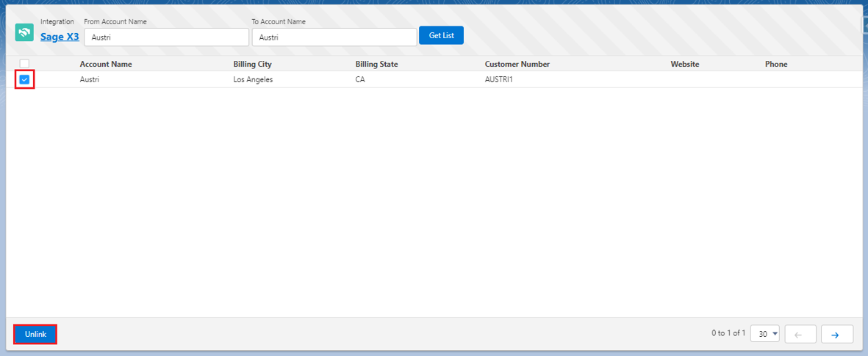Viewport: 868px width, 356px height.
Task: Uncheck the Austri row checkbox
Action: (24, 79)
